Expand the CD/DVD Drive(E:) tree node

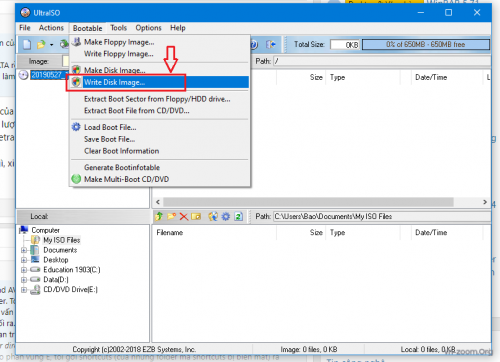point(24,290)
